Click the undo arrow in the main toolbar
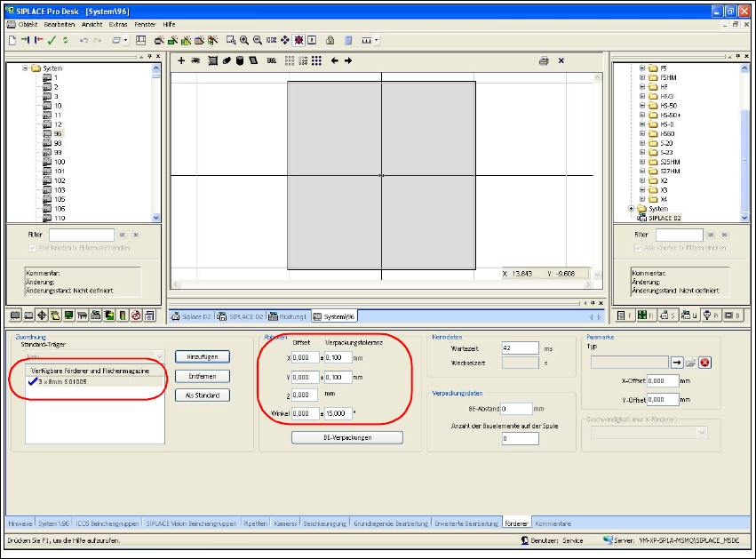756x559 pixels. click(x=84, y=40)
